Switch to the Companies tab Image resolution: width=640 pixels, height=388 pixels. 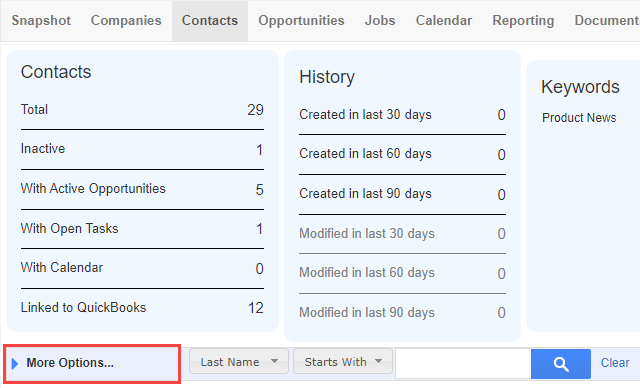coord(126,20)
